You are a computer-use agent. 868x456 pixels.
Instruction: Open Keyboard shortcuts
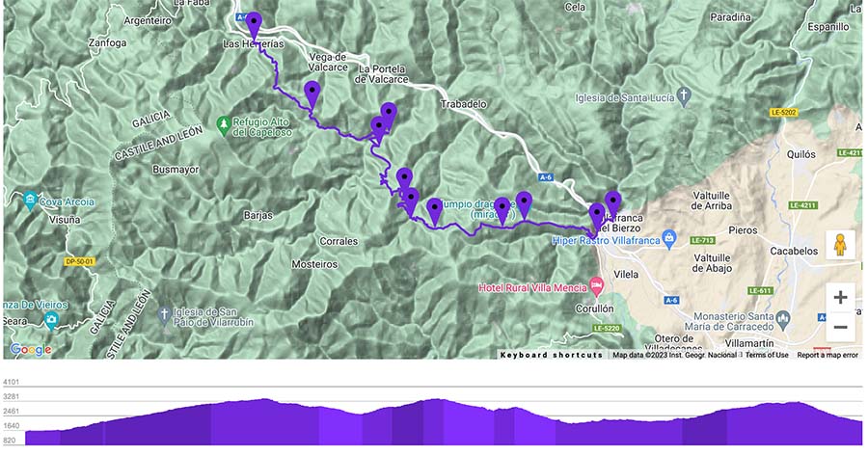point(552,355)
